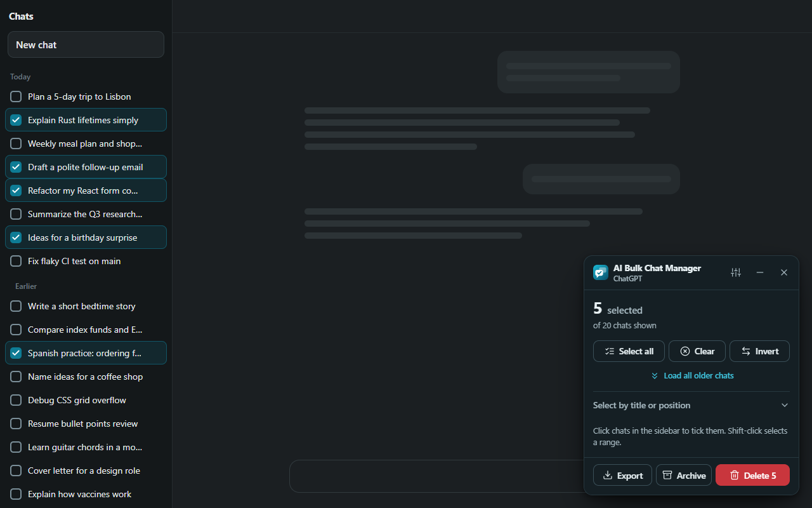
Task: Tick the Plan a 5-day trip to Lisbon checkbox
Action: (x=16, y=97)
